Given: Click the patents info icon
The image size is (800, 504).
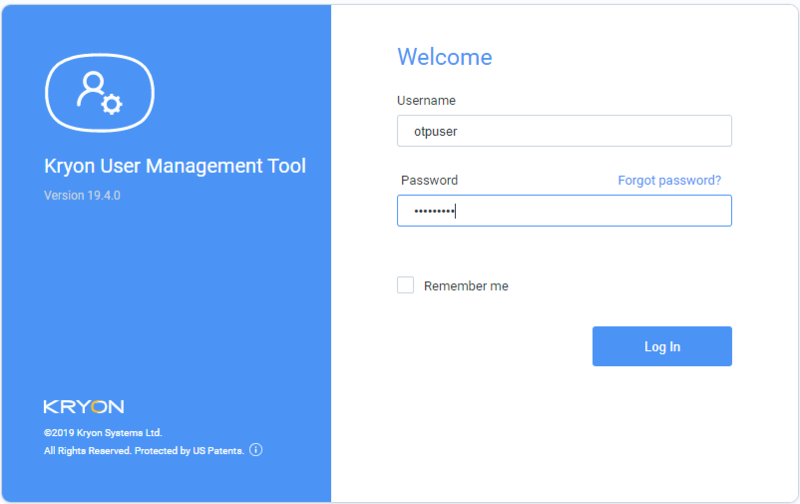Looking at the screenshot, I should (x=256, y=450).
